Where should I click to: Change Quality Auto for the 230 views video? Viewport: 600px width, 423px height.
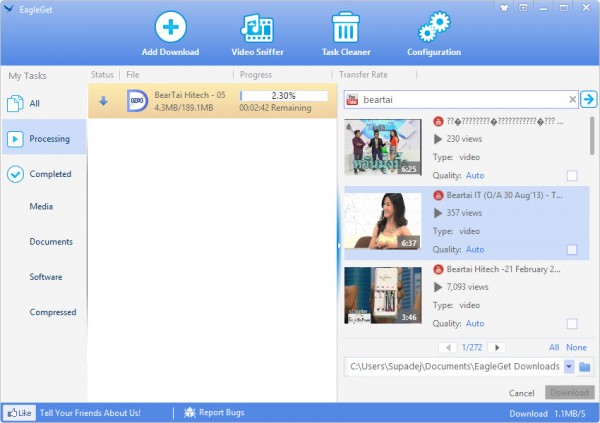[x=475, y=175]
